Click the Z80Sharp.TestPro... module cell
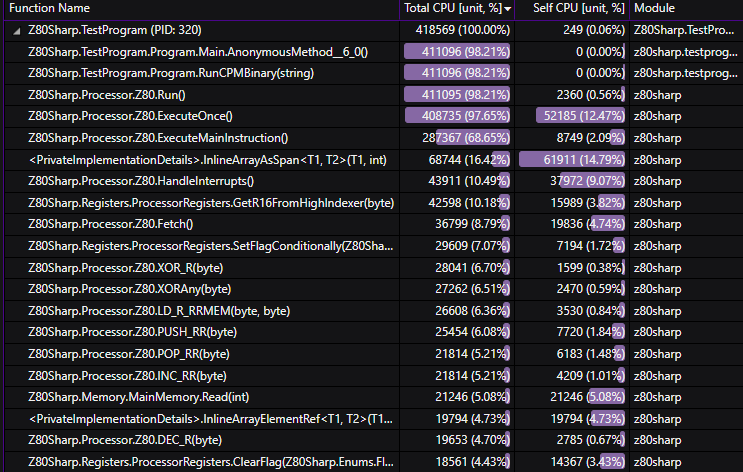The width and height of the screenshot is (743, 472). (684, 30)
